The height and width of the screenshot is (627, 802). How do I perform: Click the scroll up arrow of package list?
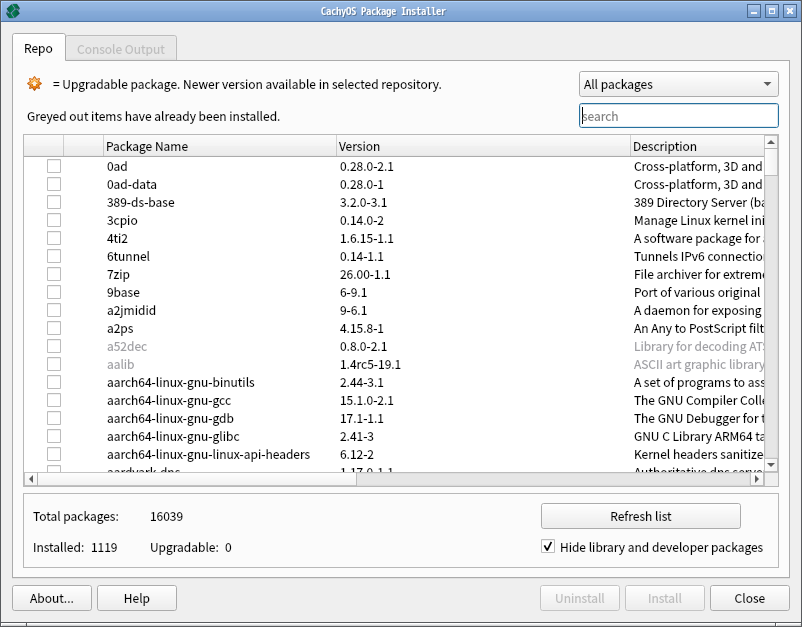pyautogui.click(x=771, y=143)
